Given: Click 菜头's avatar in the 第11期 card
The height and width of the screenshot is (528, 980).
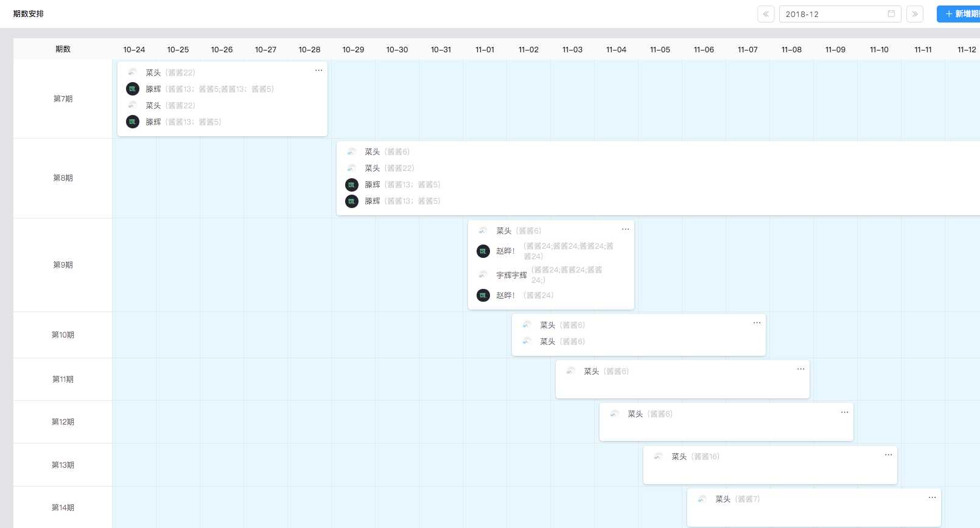Looking at the screenshot, I should pyautogui.click(x=571, y=371).
